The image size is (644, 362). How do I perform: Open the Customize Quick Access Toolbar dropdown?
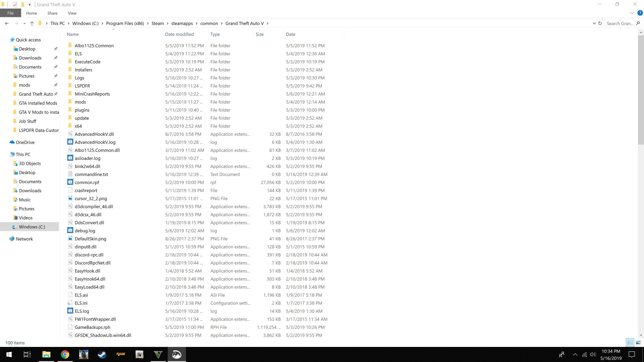30,5
